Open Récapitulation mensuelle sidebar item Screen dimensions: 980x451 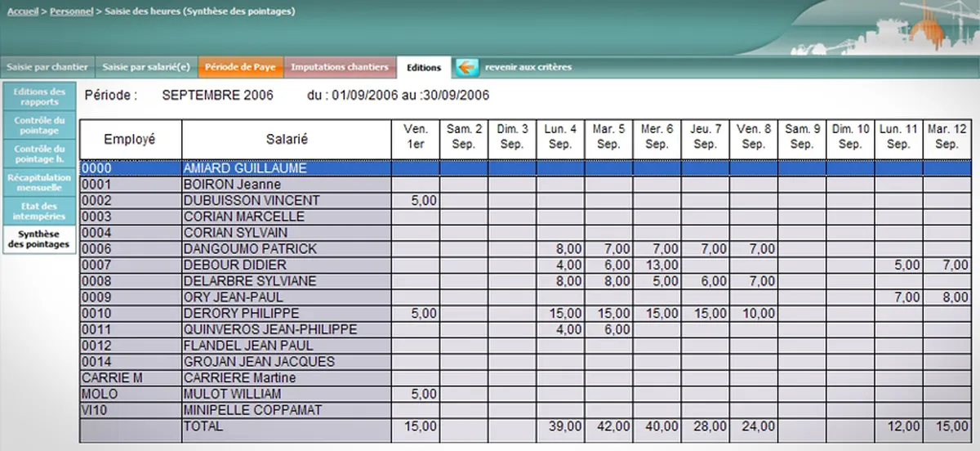39,182
